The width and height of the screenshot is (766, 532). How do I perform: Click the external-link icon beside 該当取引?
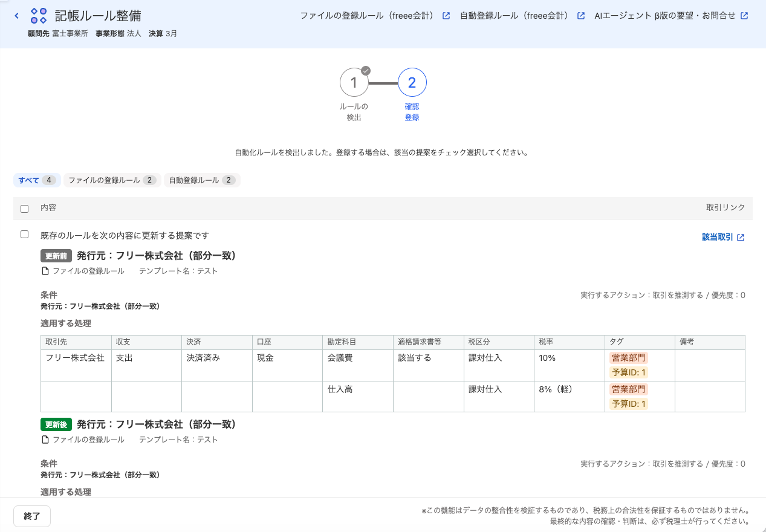tap(741, 238)
